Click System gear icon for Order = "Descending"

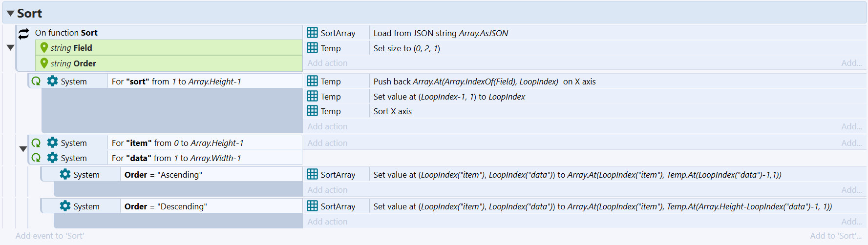tap(65, 206)
